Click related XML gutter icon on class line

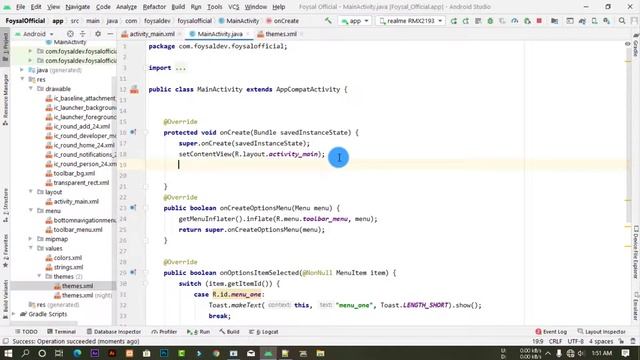[x=134, y=89]
